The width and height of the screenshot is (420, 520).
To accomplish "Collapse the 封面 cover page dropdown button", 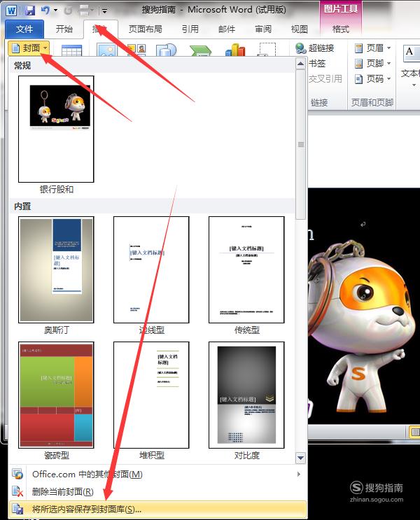I will [29, 48].
